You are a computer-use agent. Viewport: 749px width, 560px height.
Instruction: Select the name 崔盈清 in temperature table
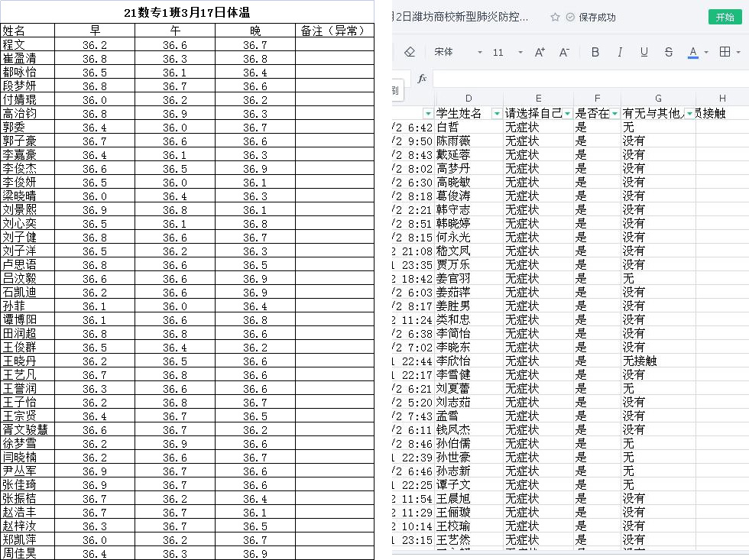(28, 59)
